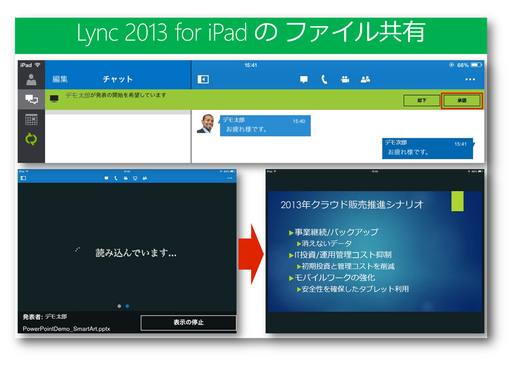
Task: Click the 編集 edit button
Action: (x=60, y=79)
